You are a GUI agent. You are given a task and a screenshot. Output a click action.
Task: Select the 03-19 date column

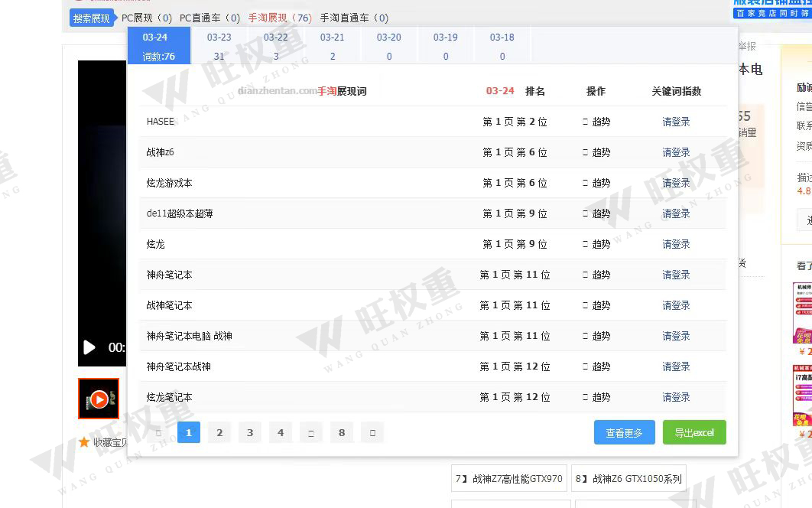point(445,46)
